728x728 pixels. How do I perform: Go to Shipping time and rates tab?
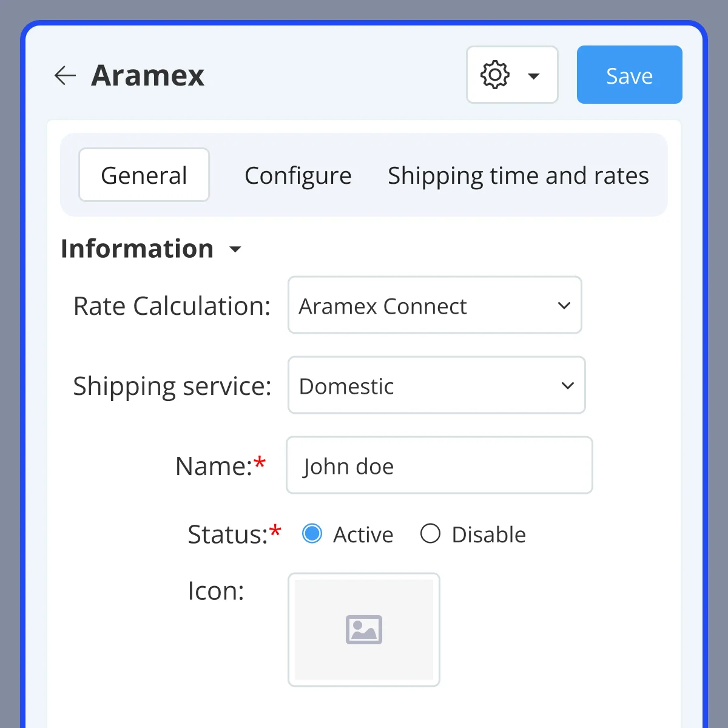tap(518, 175)
